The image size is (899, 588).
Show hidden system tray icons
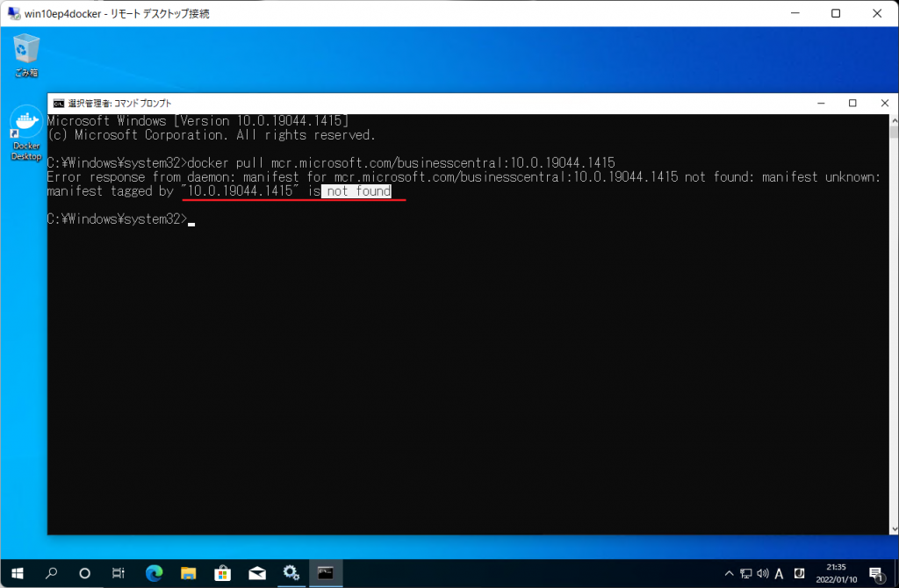[x=729, y=573]
